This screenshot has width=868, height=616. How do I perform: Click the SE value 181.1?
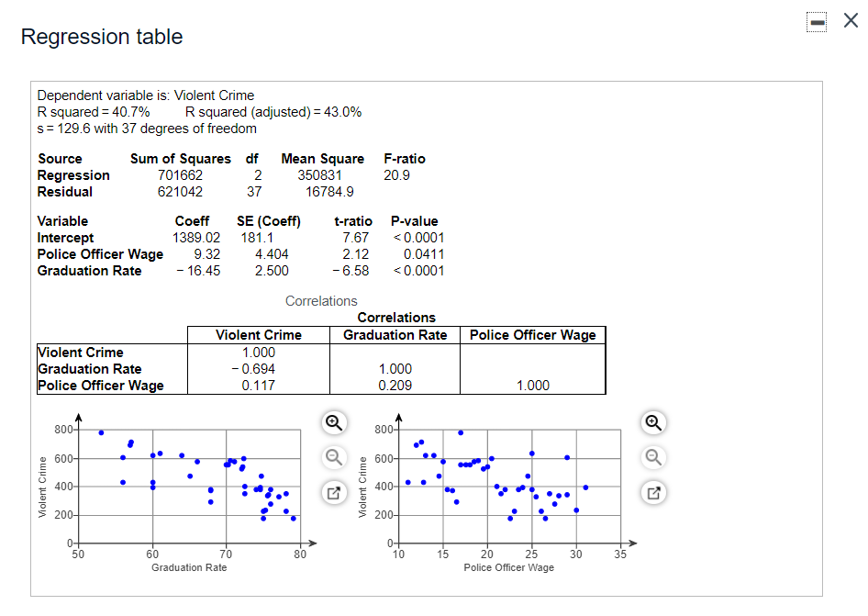click(257, 238)
